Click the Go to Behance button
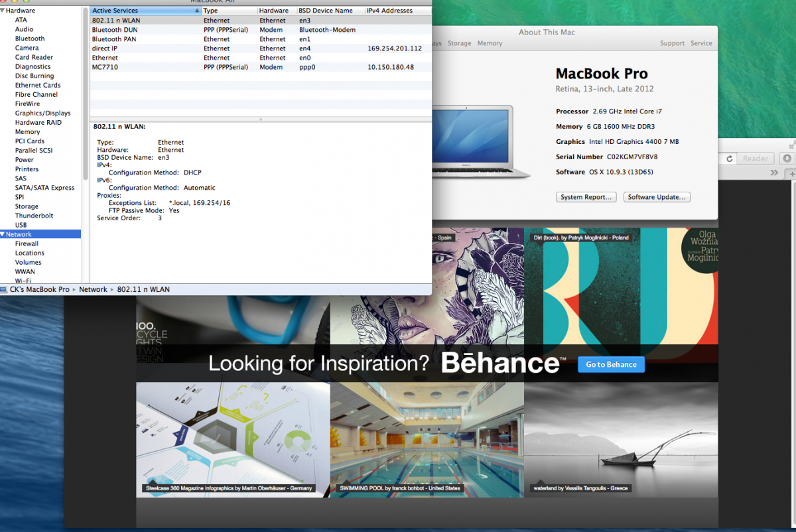The width and height of the screenshot is (796, 532). (x=611, y=364)
